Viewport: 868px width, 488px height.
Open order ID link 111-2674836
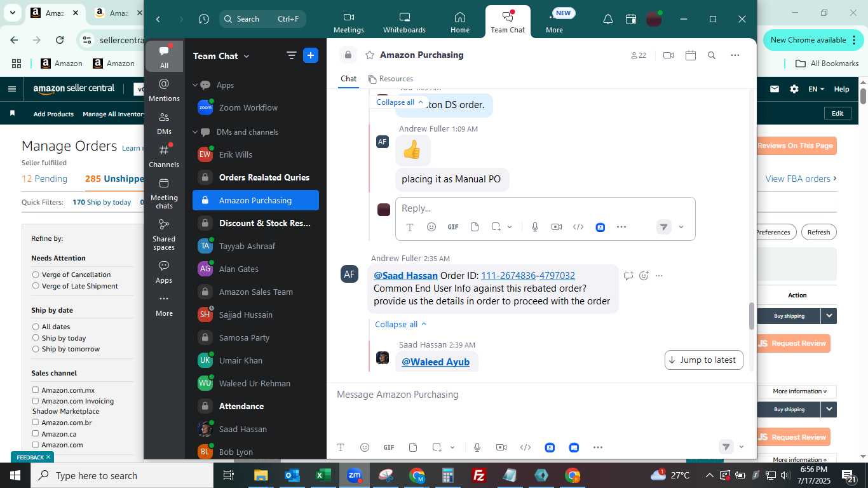point(508,276)
